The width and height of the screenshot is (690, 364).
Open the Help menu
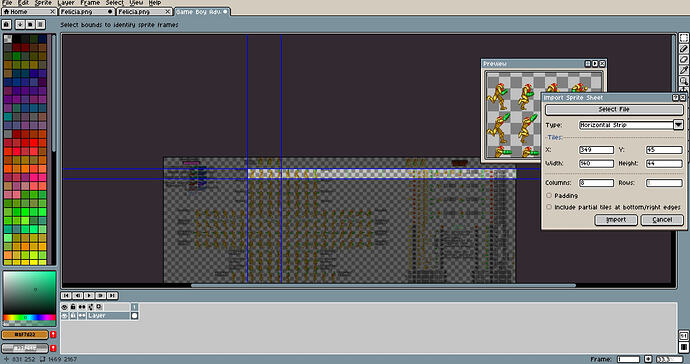(x=155, y=3)
